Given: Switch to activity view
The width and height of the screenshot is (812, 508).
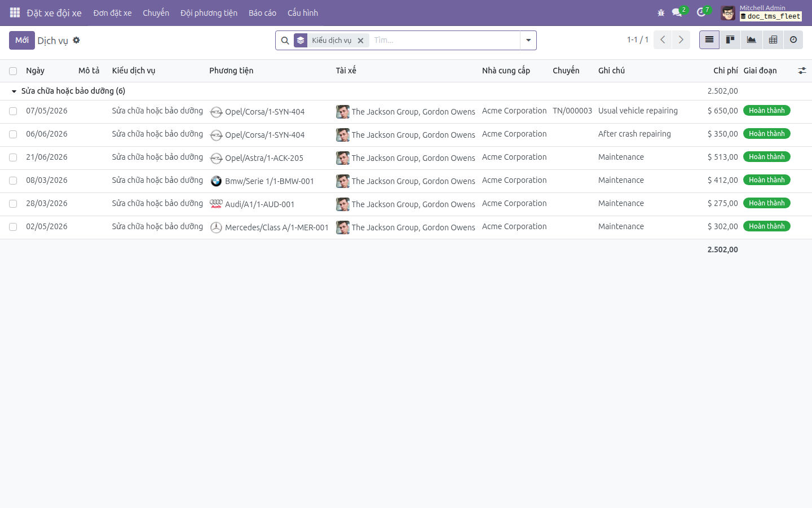Looking at the screenshot, I should [793, 40].
